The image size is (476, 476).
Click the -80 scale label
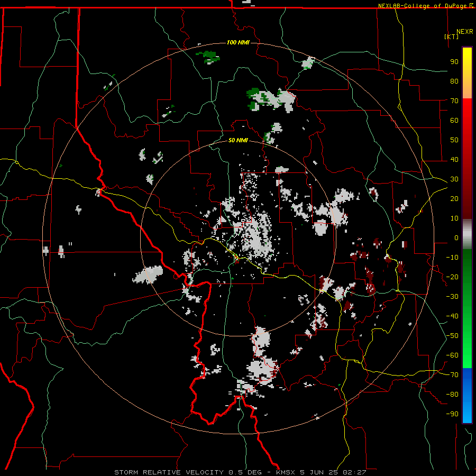coord(452,395)
